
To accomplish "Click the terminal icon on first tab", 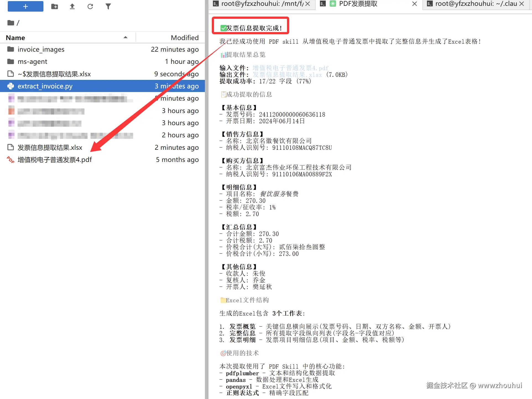I will 216,4.
